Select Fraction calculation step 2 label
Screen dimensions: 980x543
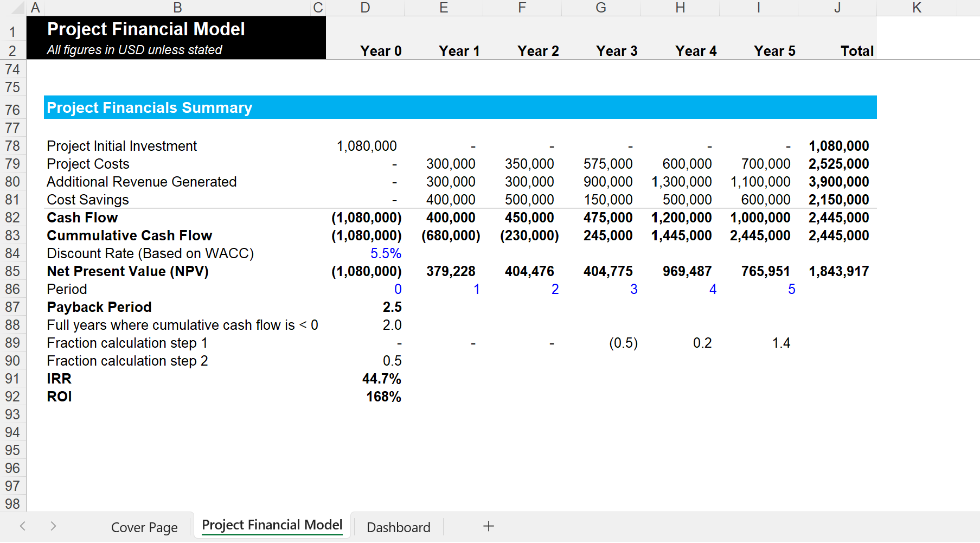click(x=127, y=361)
